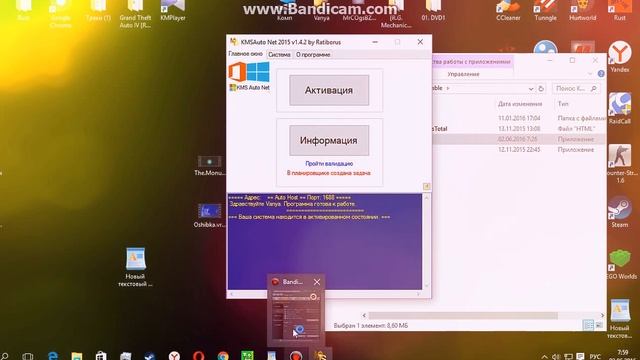Open the 01. DVD1 folder on desktop
This screenshot has height=360, width=640.
pos(433,10)
